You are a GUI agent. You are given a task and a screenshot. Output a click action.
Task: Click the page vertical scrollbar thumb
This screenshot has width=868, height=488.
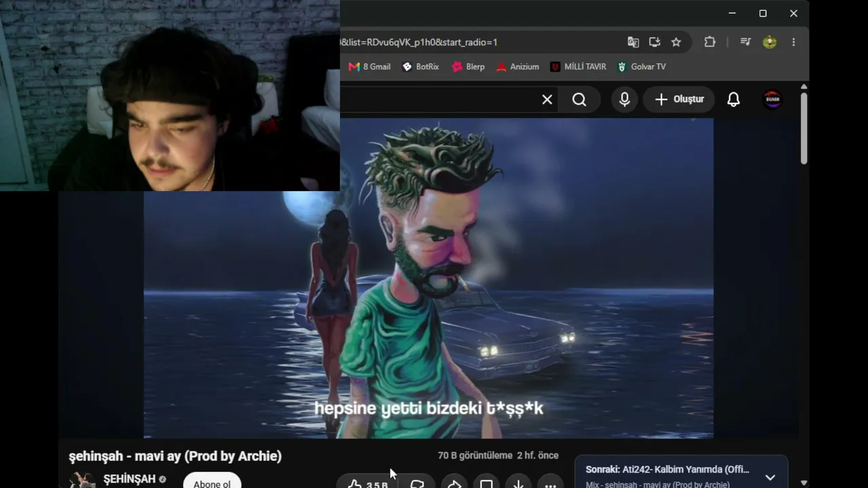click(804, 127)
